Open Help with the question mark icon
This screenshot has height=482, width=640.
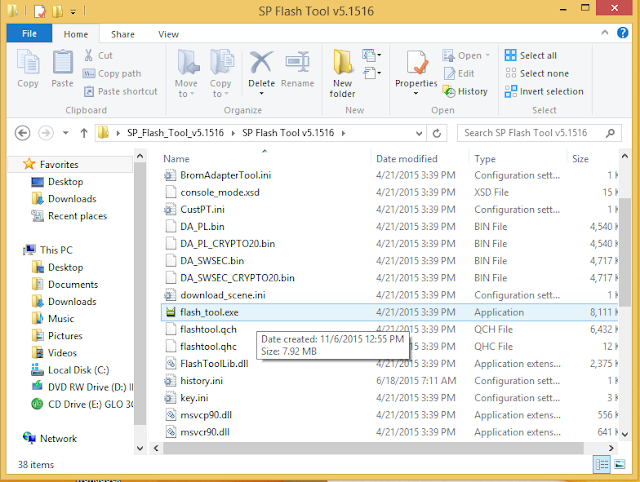pyautogui.click(x=622, y=33)
